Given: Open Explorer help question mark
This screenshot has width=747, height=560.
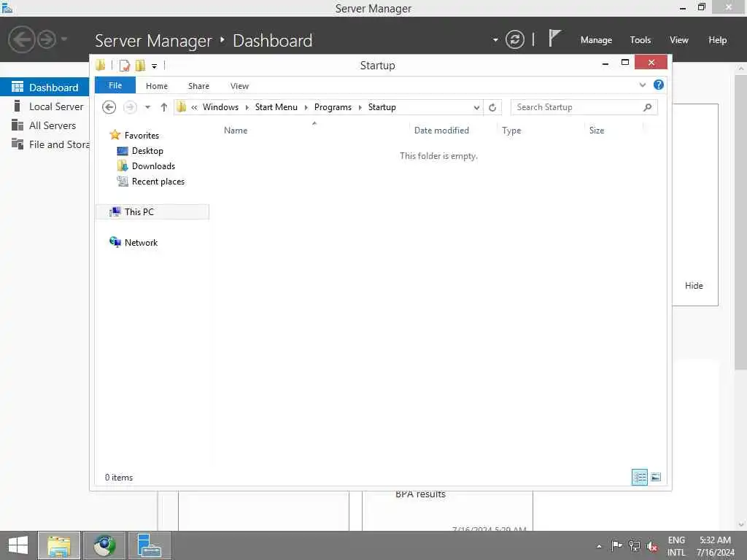Looking at the screenshot, I should 659,85.
